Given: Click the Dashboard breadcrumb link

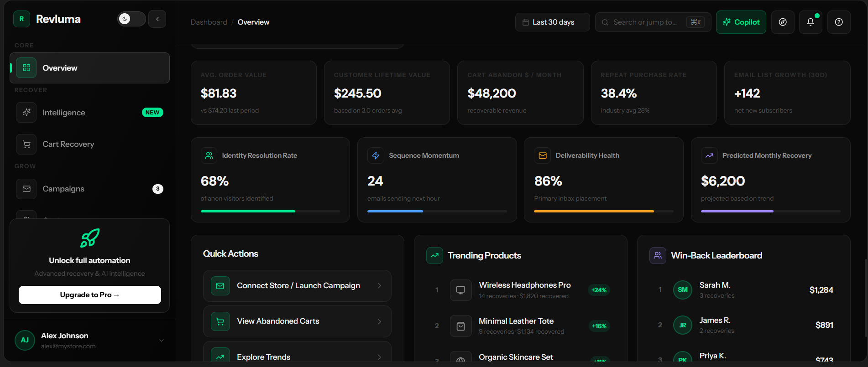Looking at the screenshot, I should [x=209, y=22].
